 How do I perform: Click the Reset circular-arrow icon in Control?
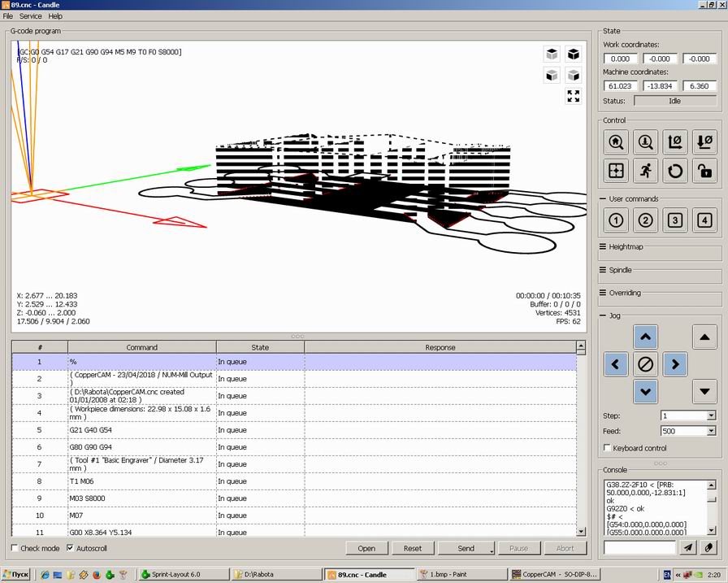(x=675, y=171)
